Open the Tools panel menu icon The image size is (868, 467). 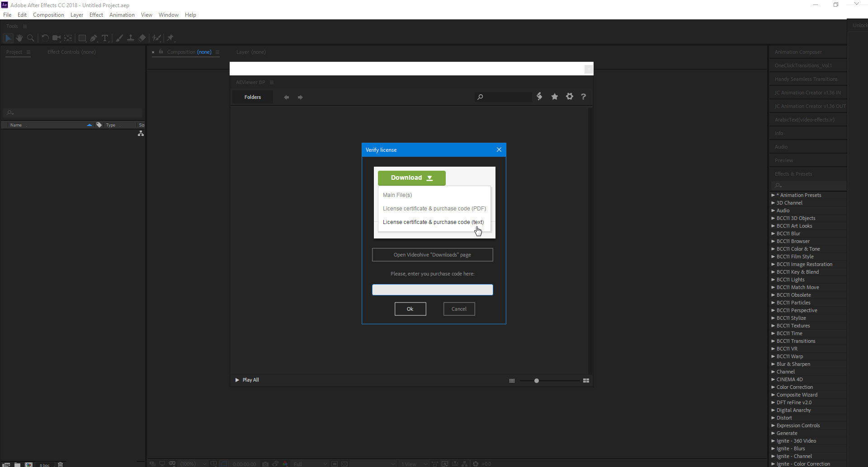(x=25, y=26)
